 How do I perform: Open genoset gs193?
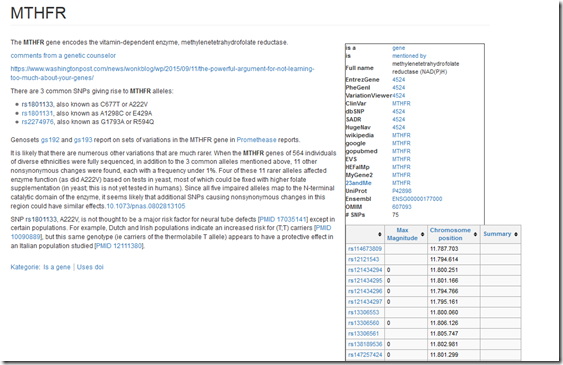tap(83, 140)
